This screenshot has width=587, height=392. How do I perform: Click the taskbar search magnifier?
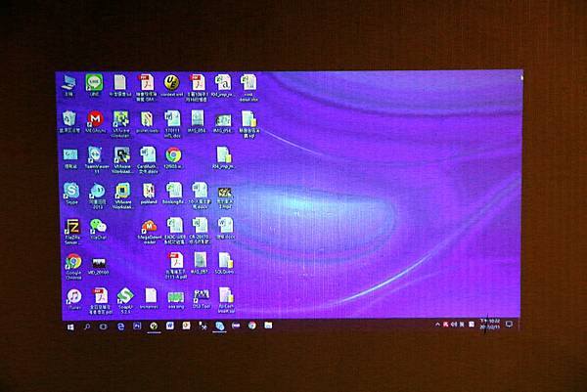click(87, 327)
